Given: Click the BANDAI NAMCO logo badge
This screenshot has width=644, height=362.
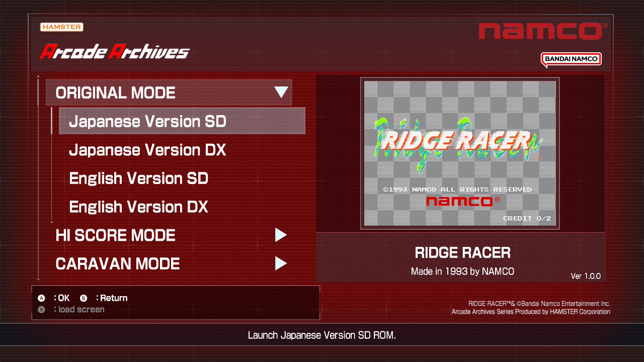Looking at the screenshot, I should pyautogui.click(x=571, y=59).
